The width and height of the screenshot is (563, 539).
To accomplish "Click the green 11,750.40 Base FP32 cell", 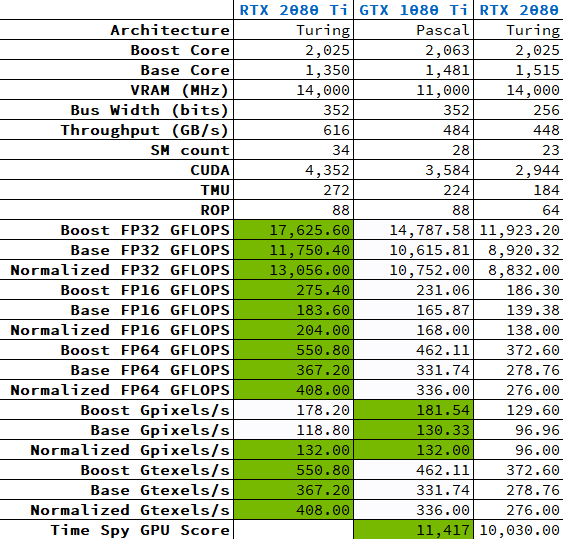I will tap(293, 250).
